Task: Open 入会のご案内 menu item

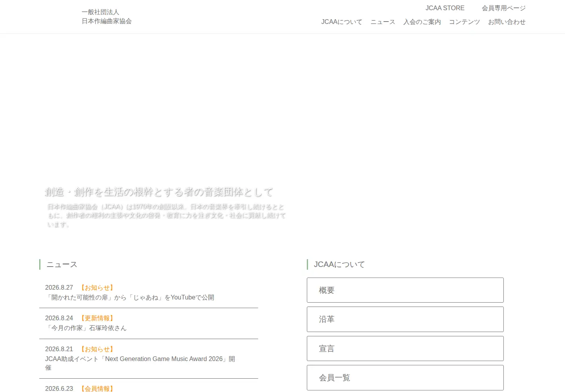Action: click(x=422, y=22)
